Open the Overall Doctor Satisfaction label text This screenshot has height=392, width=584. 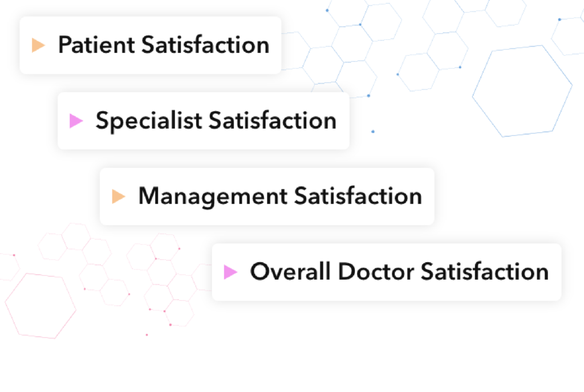(x=399, y=272)
